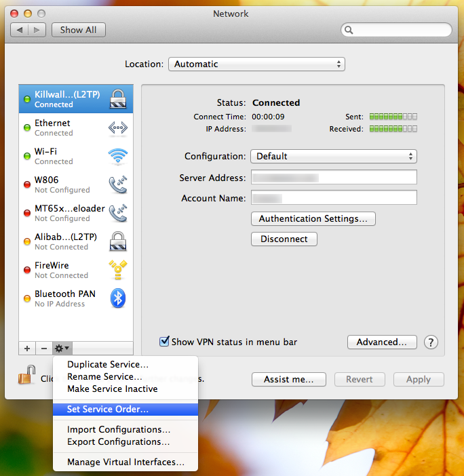Open the Location dropdown
464x476 pixels.
tap(256, 64)
